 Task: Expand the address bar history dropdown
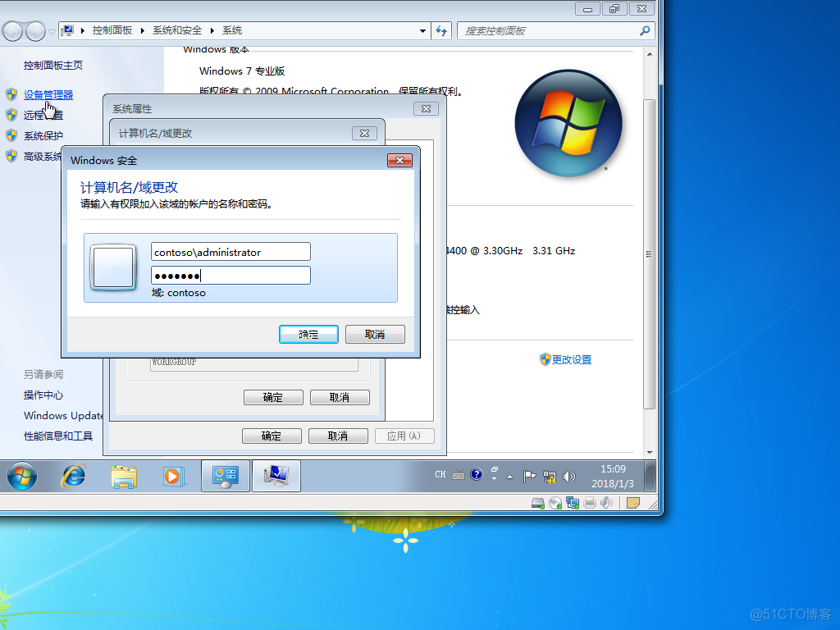point(422,31)
